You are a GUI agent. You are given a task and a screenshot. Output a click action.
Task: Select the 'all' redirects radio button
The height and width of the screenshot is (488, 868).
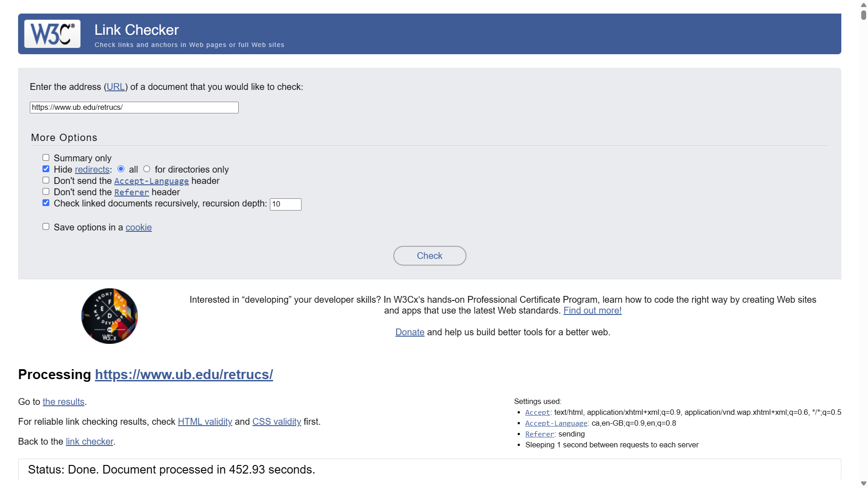(x=121, y=169)
